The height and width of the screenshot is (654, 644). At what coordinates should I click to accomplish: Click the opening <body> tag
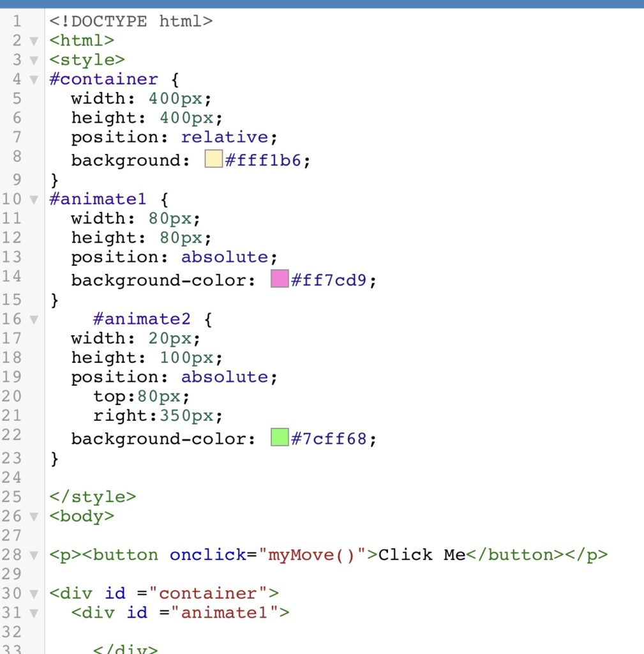pos(82,516)
